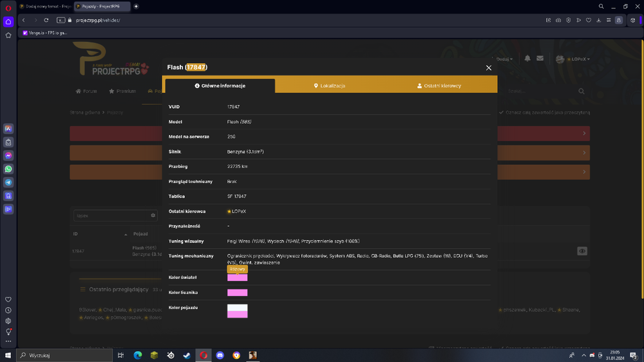Open Microsoft Edge from the taskbar
This screenshot has height=362, width=644.
(x=138, y=356)
